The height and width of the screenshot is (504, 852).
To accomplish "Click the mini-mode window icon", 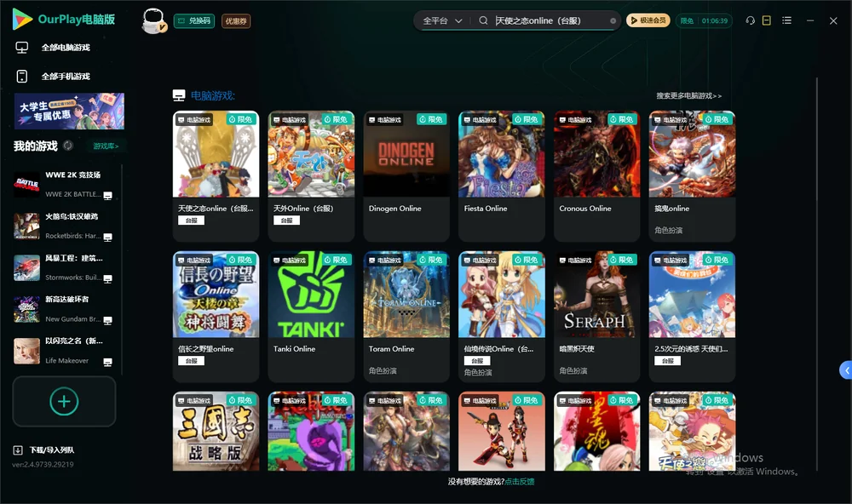I will [767, 20].
